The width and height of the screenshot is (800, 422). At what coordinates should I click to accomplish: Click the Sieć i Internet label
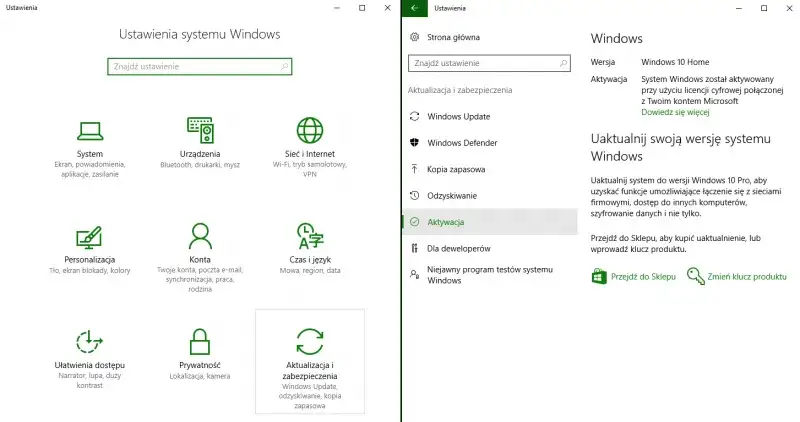point(310,154)
